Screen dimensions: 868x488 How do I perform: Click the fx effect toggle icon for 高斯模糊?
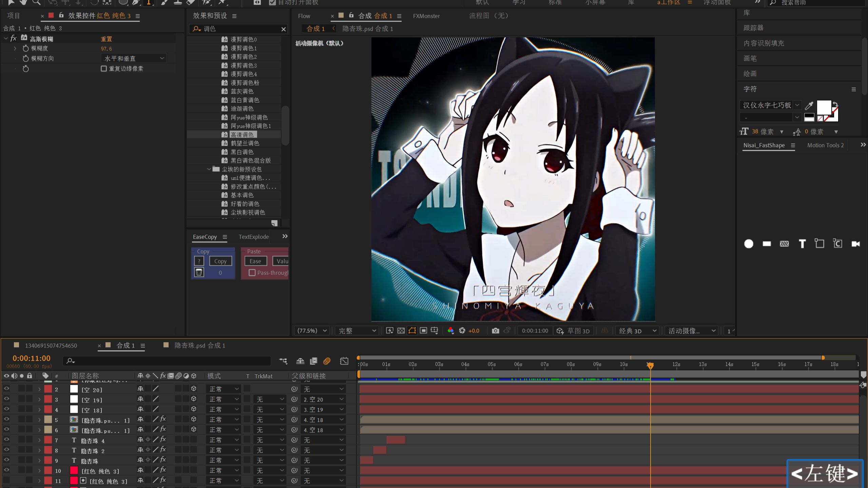[14, 38]
